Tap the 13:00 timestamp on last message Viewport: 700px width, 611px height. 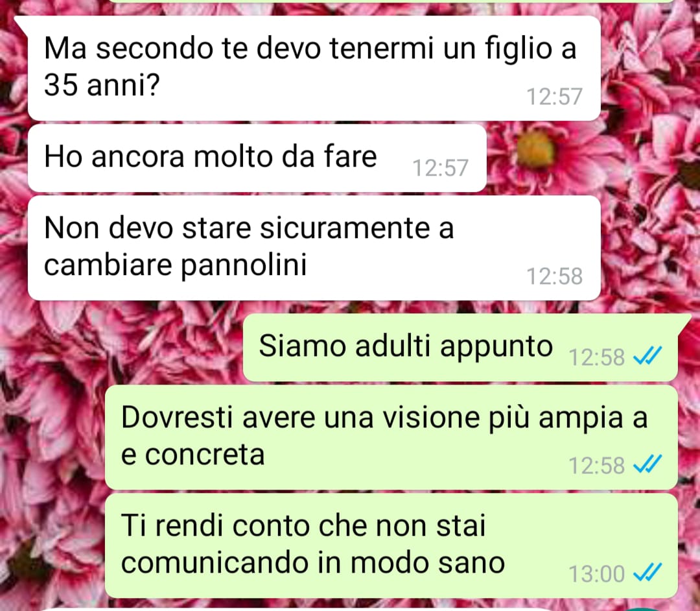pos(596,573)
